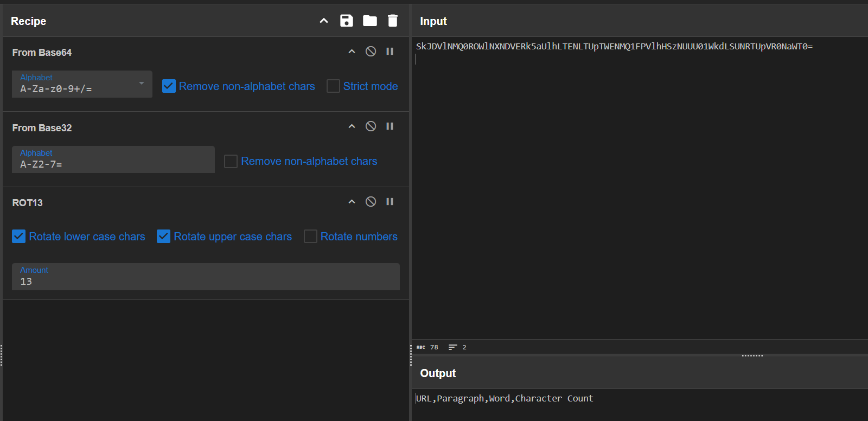Enable the Strict mode checkbox
The height and width of the screenshot is (421, 868).
[333, 86]
